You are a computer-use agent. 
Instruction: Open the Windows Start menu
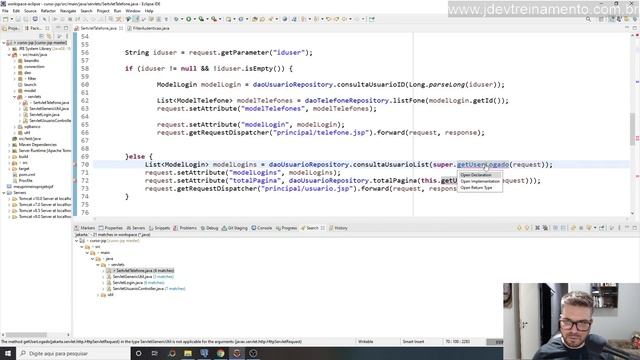8,353
